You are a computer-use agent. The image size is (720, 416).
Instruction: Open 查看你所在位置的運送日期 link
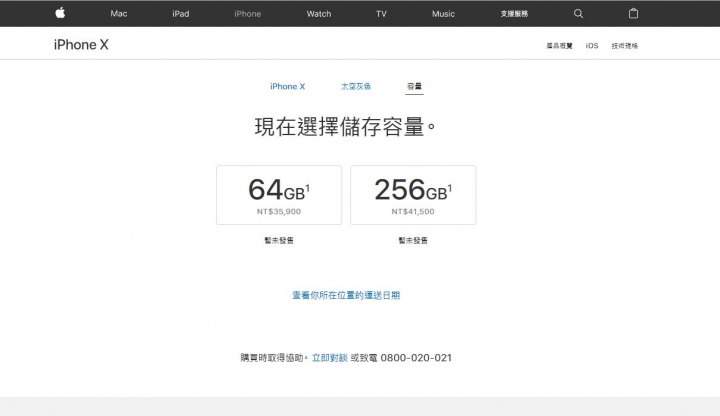346,295
